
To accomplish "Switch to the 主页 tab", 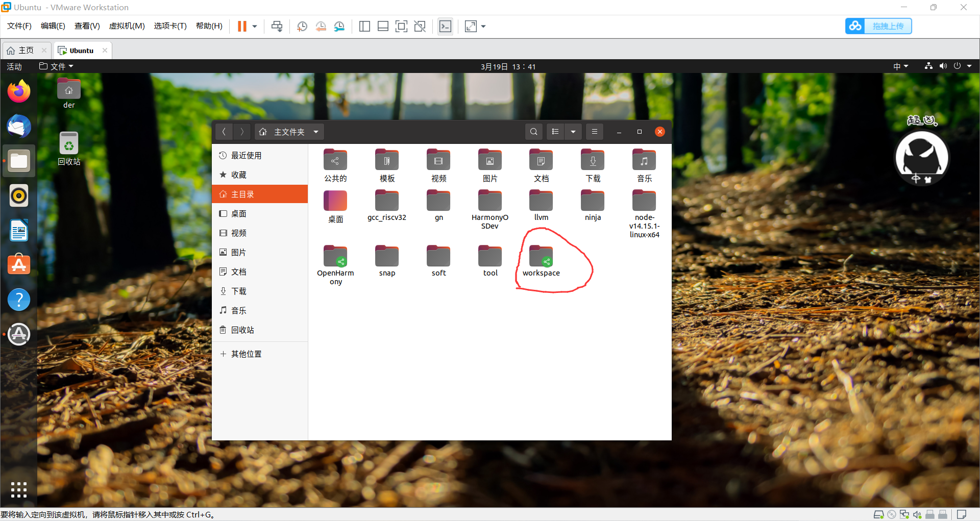I will (x=27, y=50).
